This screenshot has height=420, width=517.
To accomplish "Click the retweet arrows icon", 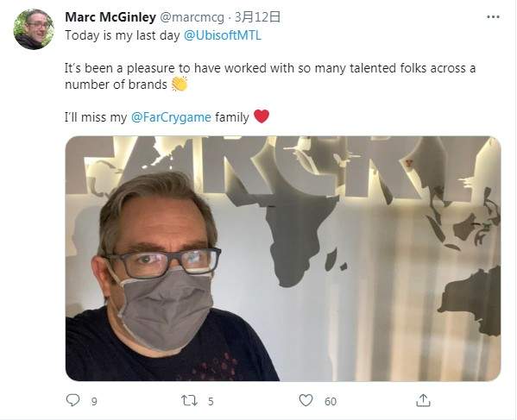I will (x=190, y=400).
